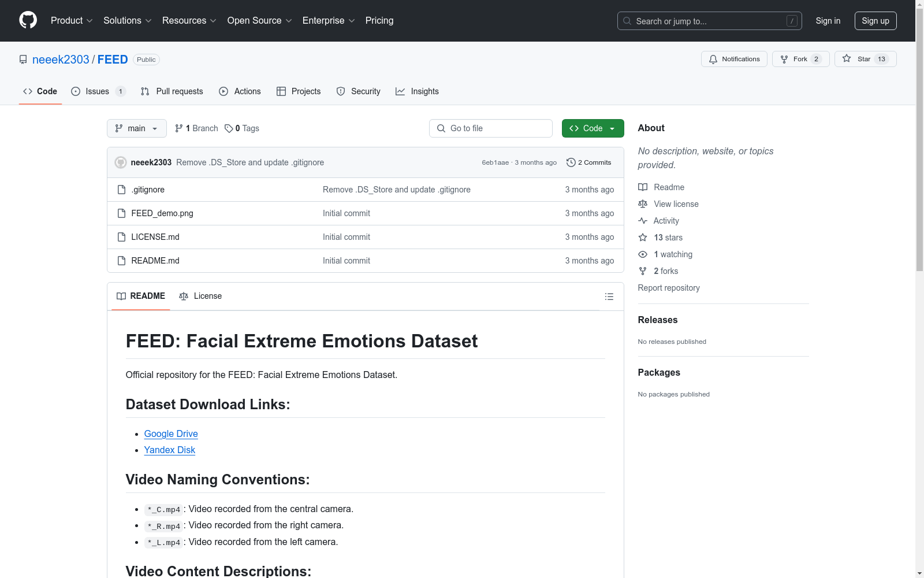This screenshot has height=578, width=924.
Task: Click the eye icon beside 1 watching
Action: (643, 254)
